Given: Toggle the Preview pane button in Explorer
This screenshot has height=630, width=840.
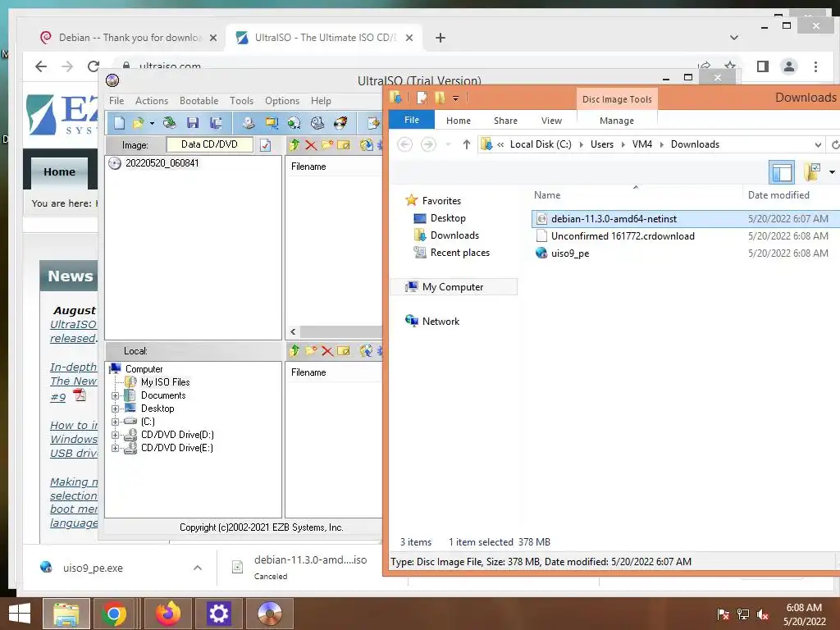Looking at the screenshot, I should coord(781,172).
